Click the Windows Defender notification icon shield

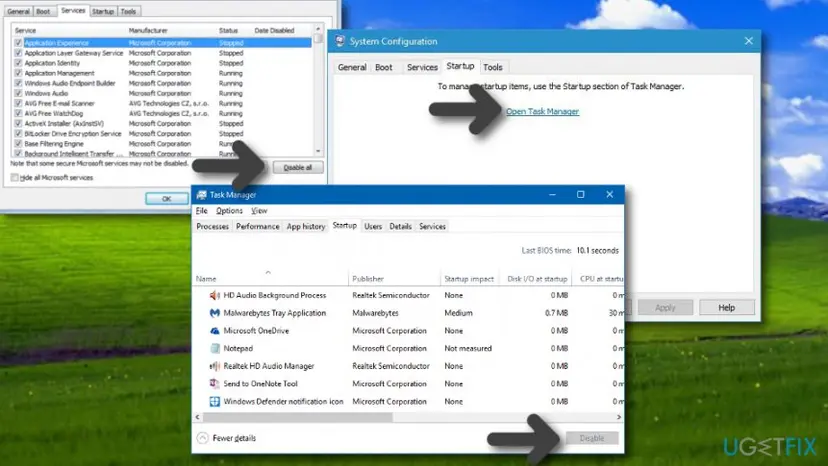214,402
